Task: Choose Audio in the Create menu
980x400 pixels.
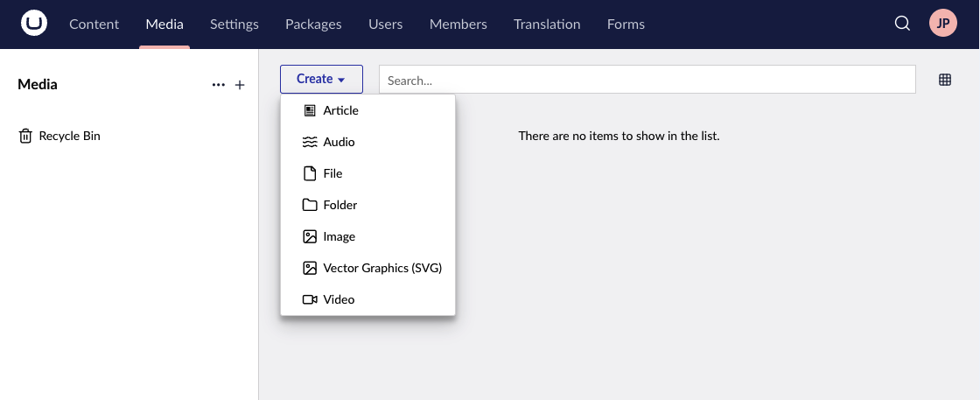Action: [339, 142]
